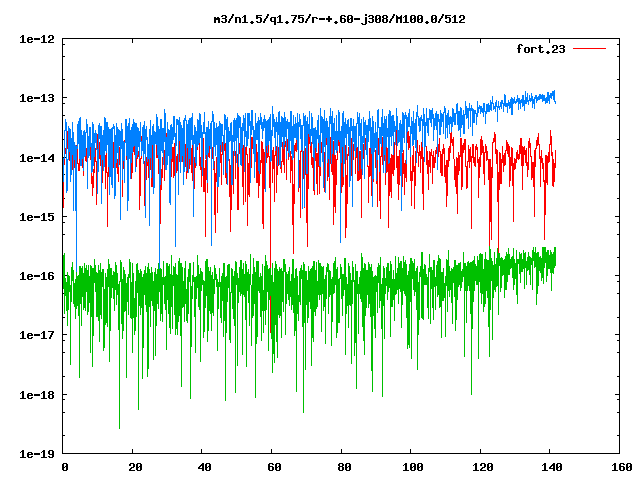Click the 20 x-axis label
Viewport: 640px width, 480px height.
tap(135, 467)
